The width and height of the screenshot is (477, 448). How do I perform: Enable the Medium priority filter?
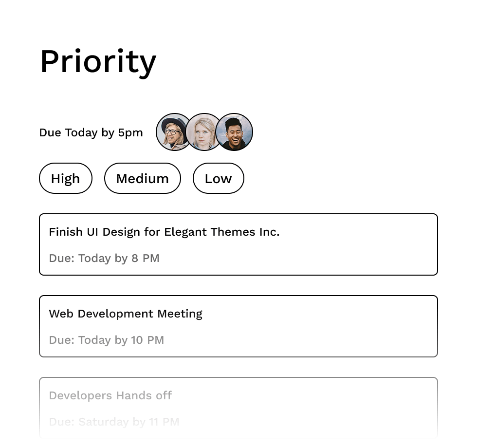pyautogui.click(x=142, y=178)
